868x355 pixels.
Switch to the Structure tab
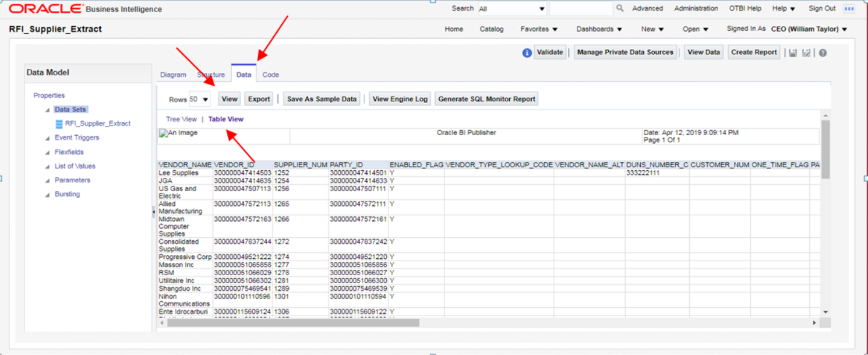tap(211, 75)
